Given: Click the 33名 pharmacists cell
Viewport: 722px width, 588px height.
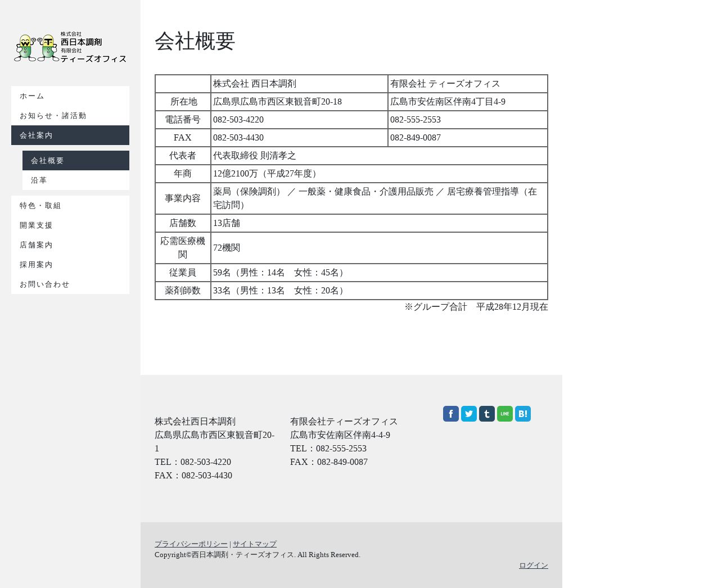Looking at the screenshot, I should 379,291.
